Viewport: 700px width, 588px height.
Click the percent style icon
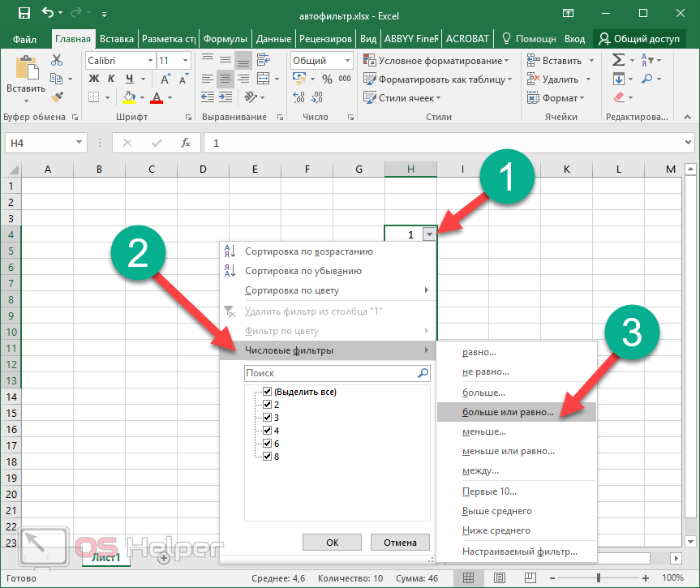click(x=327, y=79)
